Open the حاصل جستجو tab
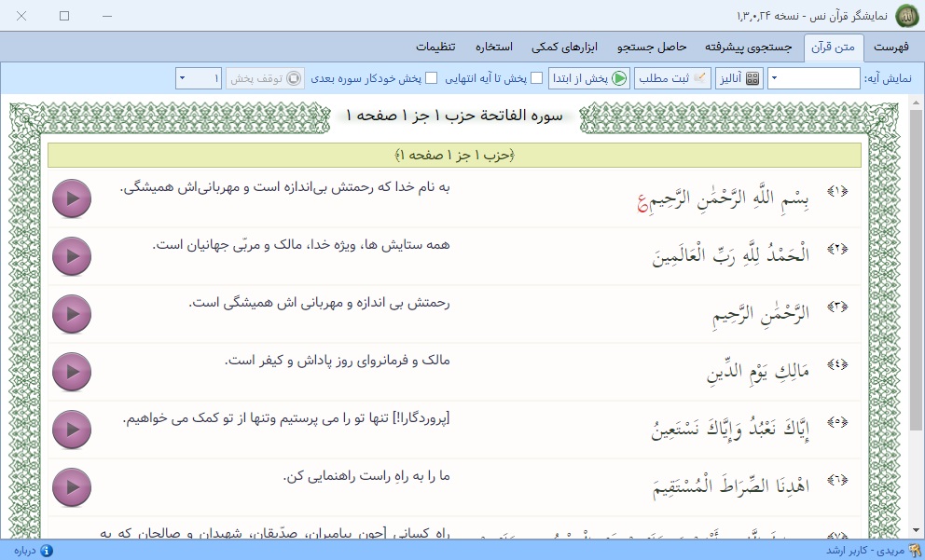The width and height of the screenshot is (925, 560). [x=652, y=48]
